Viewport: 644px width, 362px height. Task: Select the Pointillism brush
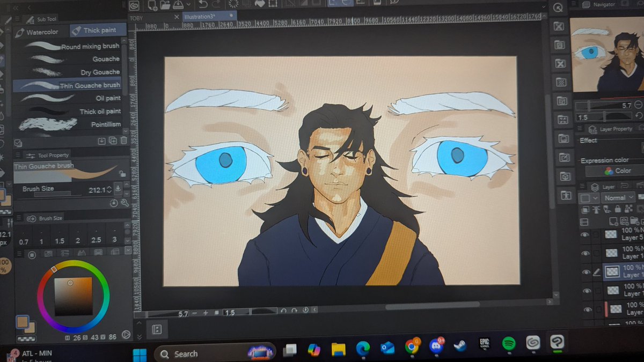[67, 124]
